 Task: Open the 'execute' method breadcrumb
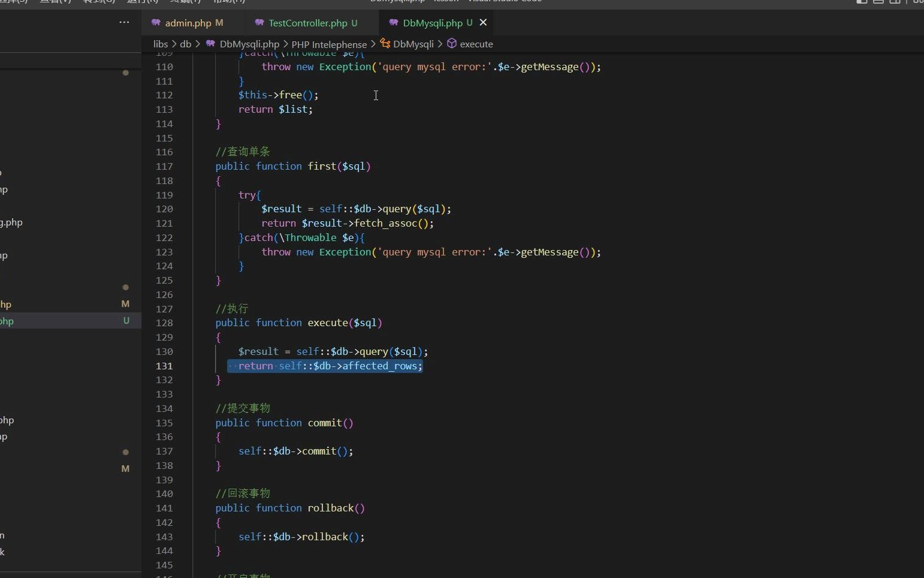pyautogui.click(x=470, y=44)
